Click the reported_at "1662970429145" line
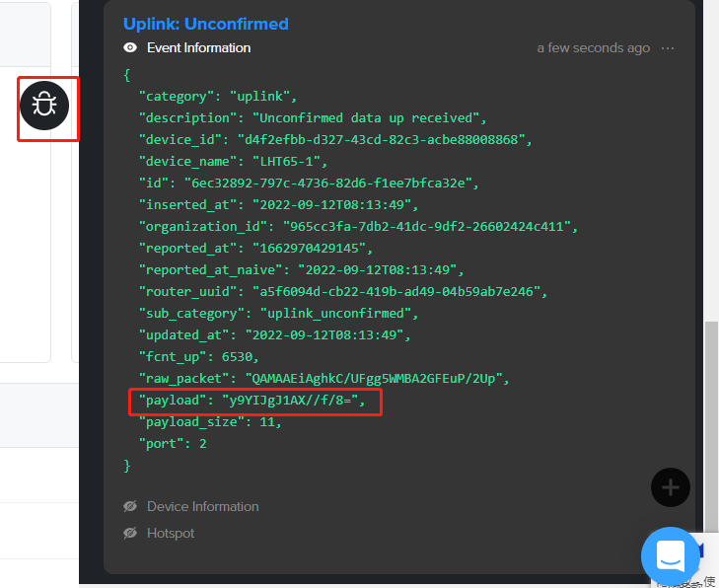 (255, 249)
